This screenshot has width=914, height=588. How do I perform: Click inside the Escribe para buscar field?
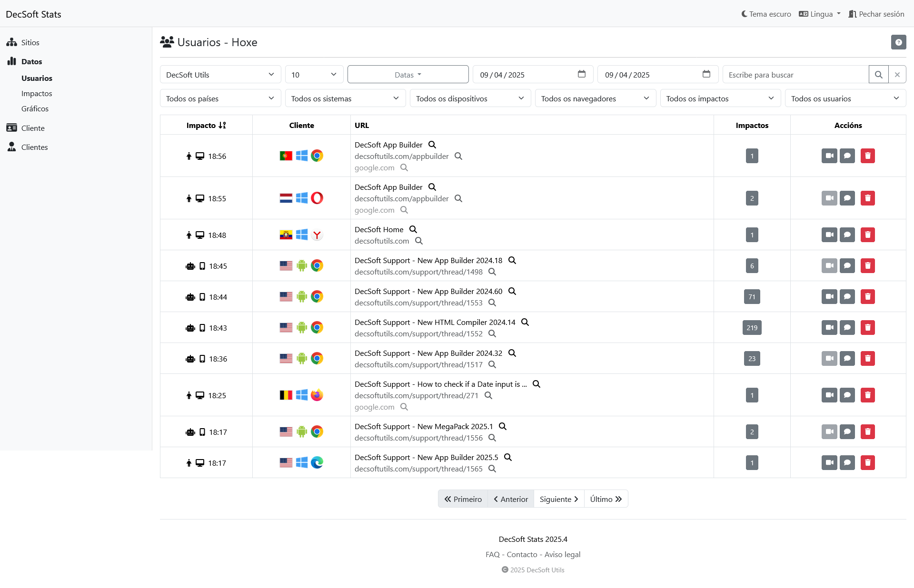pos(795,74)
